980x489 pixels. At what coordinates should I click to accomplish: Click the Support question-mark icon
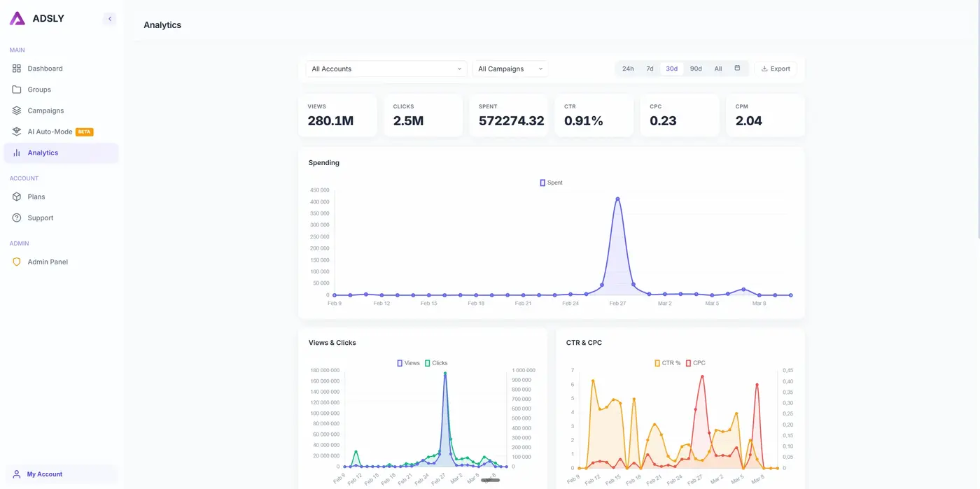pyautogui.click(x=17, y=218)
